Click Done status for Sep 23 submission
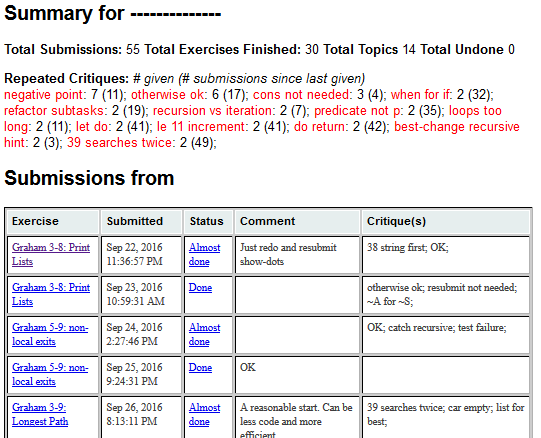Viewport: 541px width, 438px height. [x=200, y=288]
